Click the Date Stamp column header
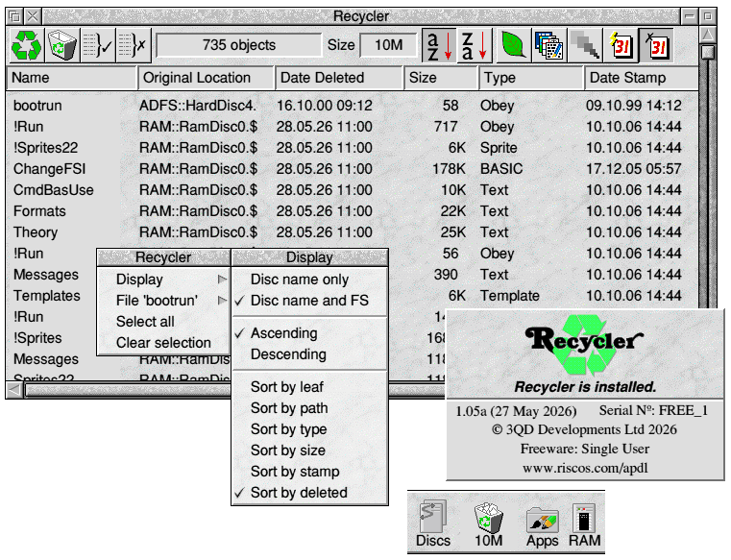 tap(642, 78)
